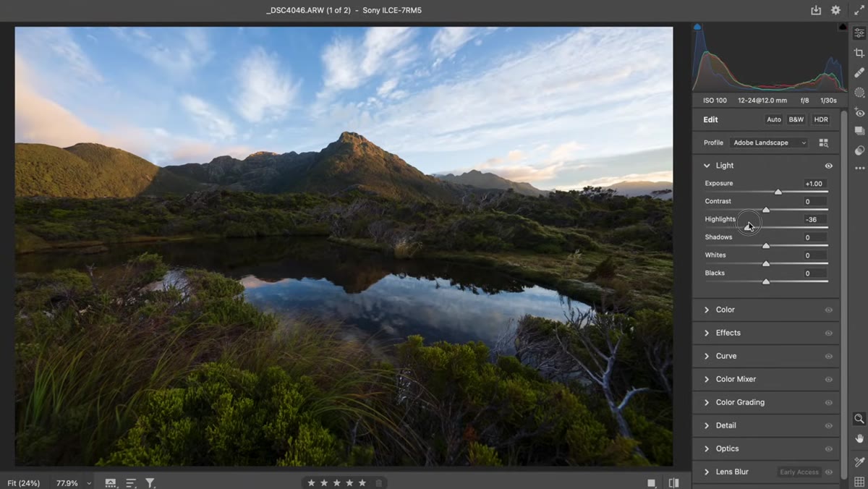Select the Healing tool bandage icon

(859, 72)
